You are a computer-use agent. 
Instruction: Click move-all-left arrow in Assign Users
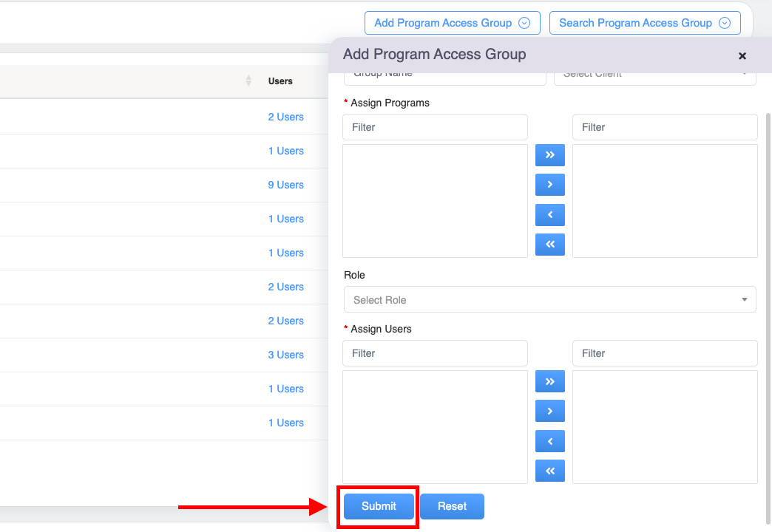click(549, 471)
